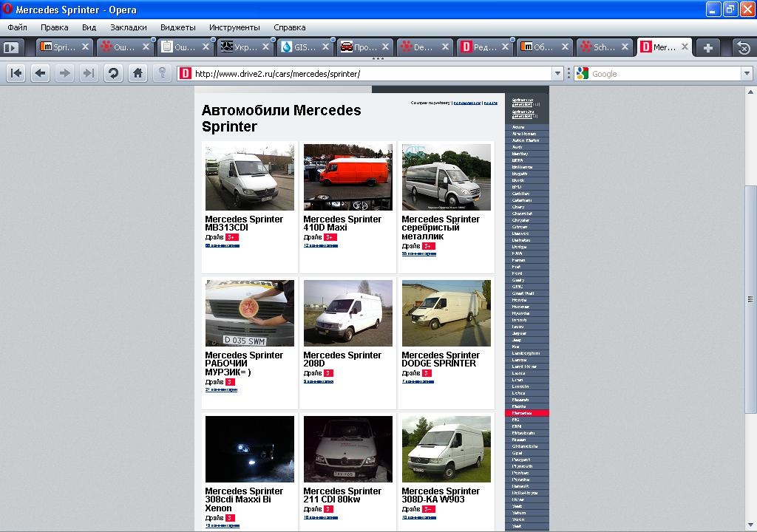The width and height of the screenshot is (757, 532).
Task: Close the 'Spri...' tab
Action: [85, 47]
